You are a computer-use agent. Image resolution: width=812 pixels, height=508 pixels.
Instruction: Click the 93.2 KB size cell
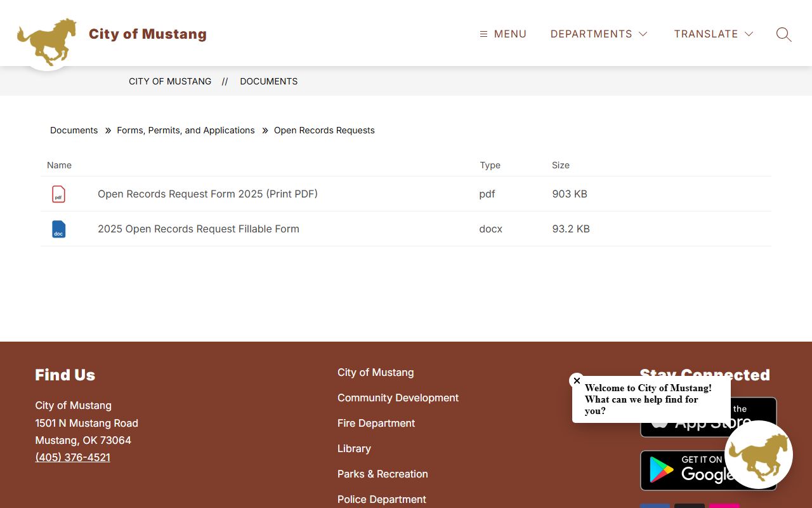click(571, 229)
